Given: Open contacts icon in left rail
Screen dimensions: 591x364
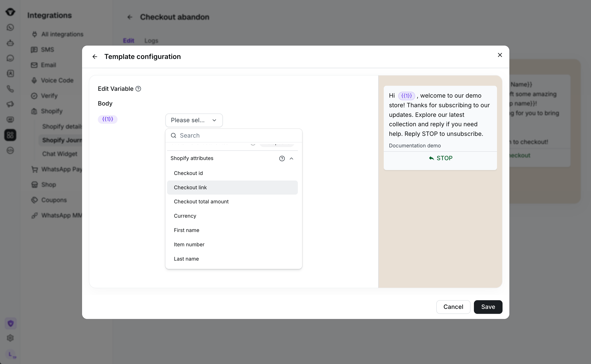Looking at the screenshot, I should click(10, 73).
